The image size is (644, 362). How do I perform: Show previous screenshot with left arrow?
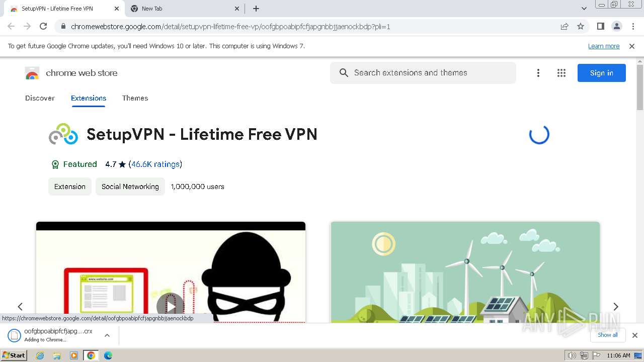(x=20, y=306)
